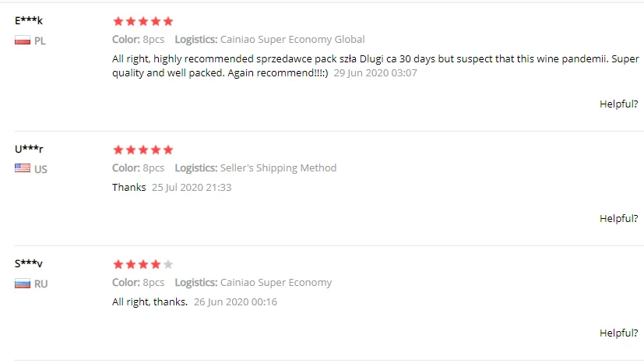Click reviewer name U***r
The height and width of the screenshot is (363, 644).
(x=29, y=149)
